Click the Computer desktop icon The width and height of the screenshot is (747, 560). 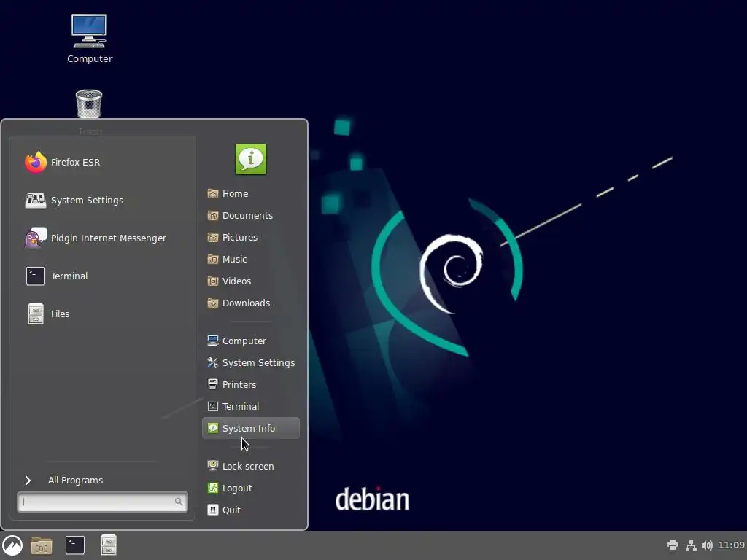89,39
